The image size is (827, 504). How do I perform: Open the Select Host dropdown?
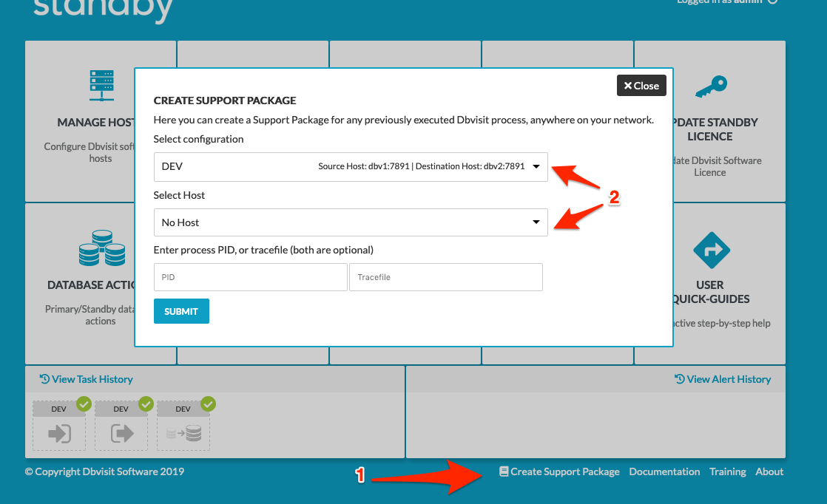[x=351, y=222]
